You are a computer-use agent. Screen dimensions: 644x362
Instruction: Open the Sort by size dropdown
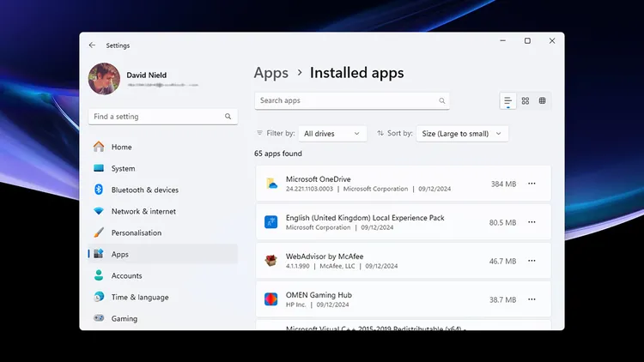tap(462, 134)
